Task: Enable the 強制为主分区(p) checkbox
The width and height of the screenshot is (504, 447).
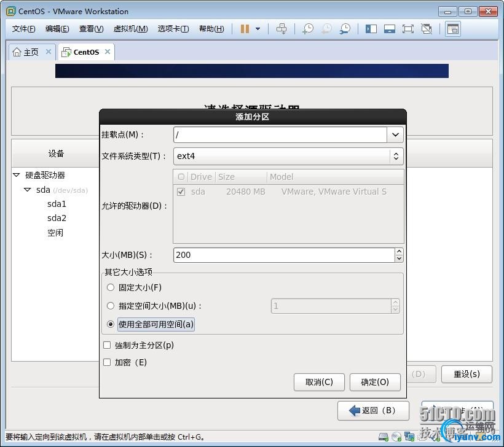Action: click(107, 345)
